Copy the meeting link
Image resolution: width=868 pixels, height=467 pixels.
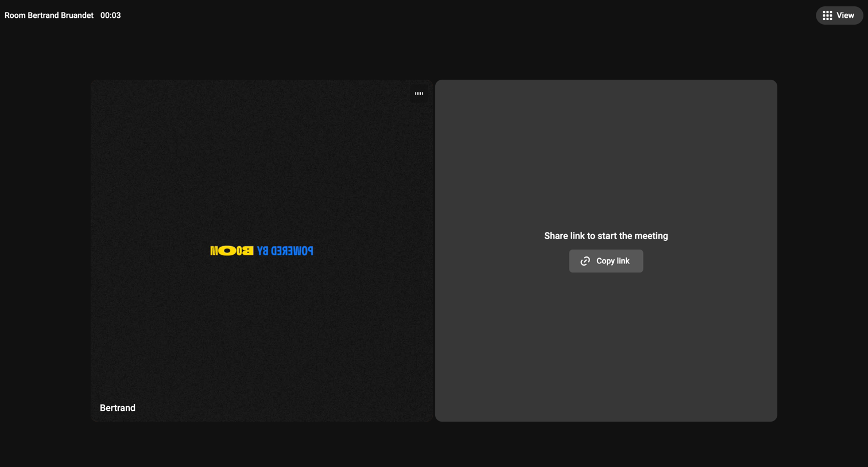click(x=606, y=261)
